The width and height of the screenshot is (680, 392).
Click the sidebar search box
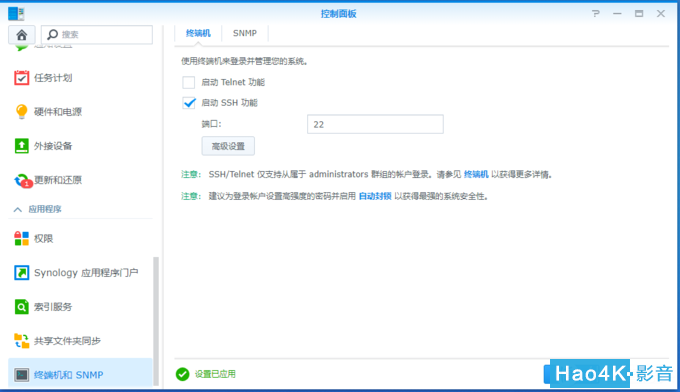coord(97,35)
